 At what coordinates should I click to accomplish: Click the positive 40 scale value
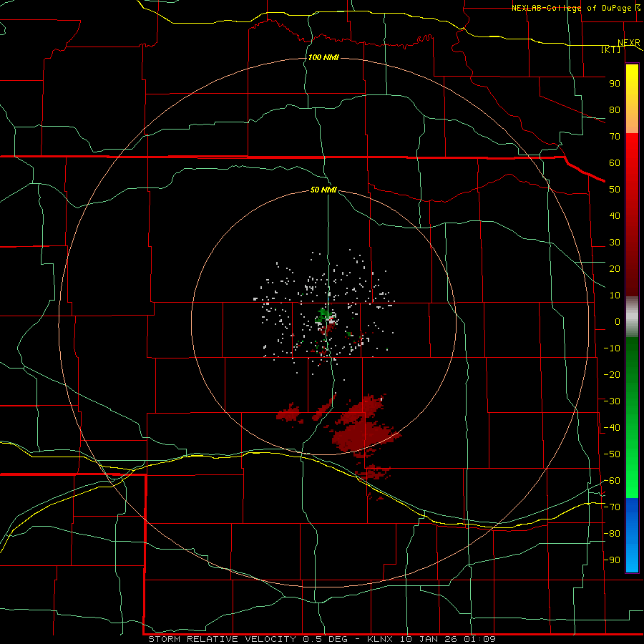click(615, 215)
